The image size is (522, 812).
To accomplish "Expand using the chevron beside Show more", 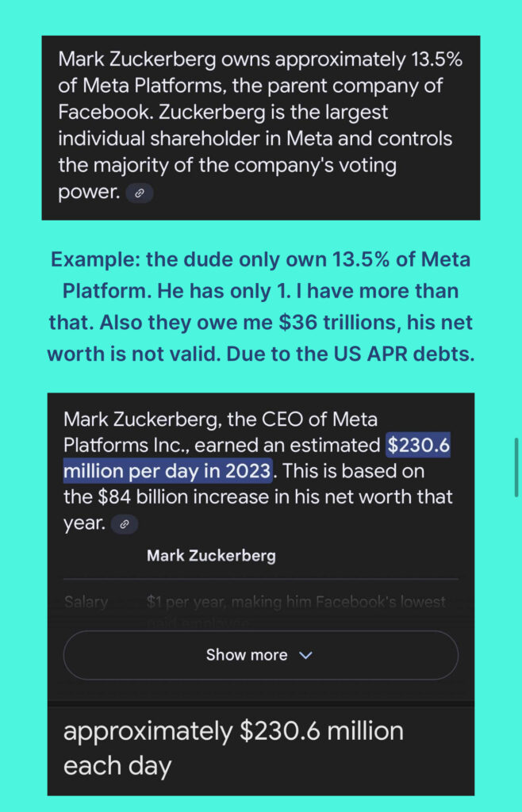I will pos(306,655).
